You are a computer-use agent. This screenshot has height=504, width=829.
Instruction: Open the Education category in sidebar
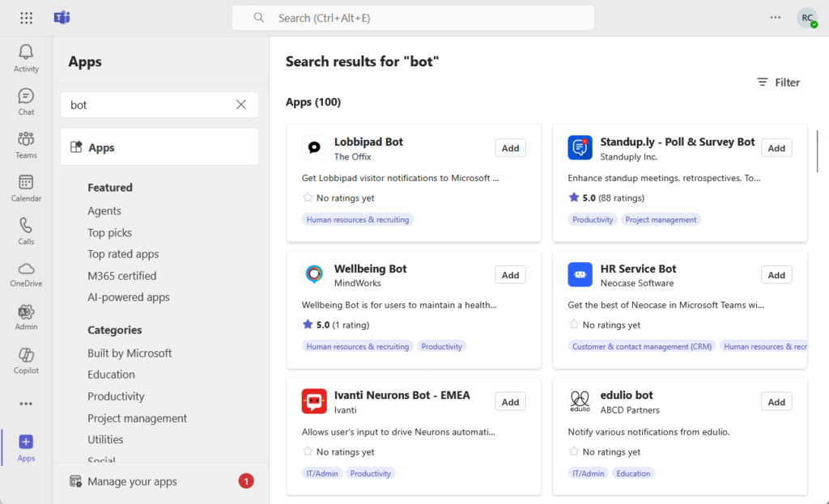coord(111,375)
